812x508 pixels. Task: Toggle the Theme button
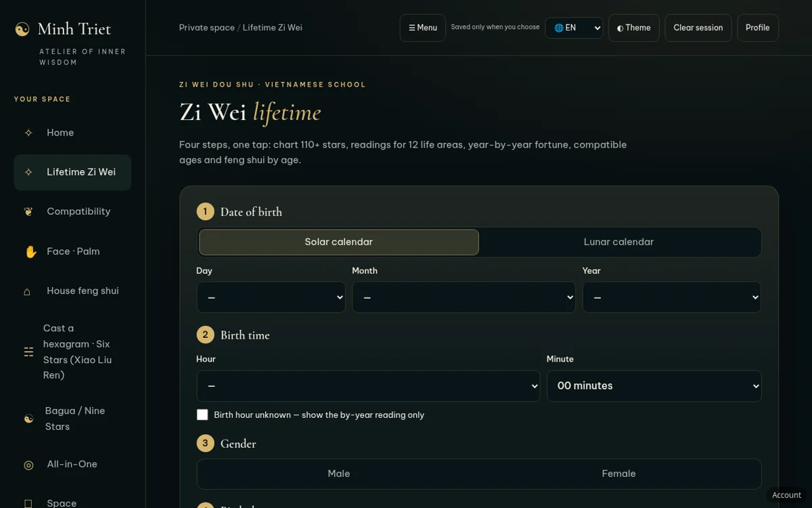coord(634,28)
